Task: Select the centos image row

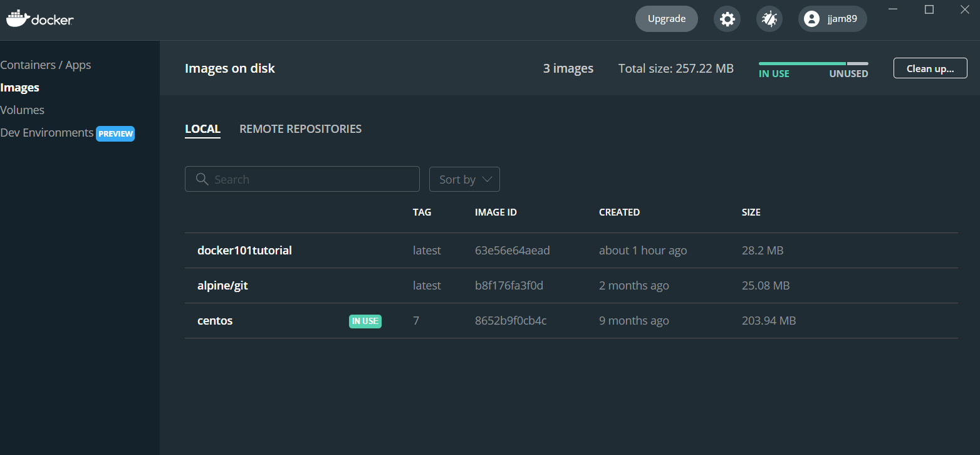Action: (571, 321)
